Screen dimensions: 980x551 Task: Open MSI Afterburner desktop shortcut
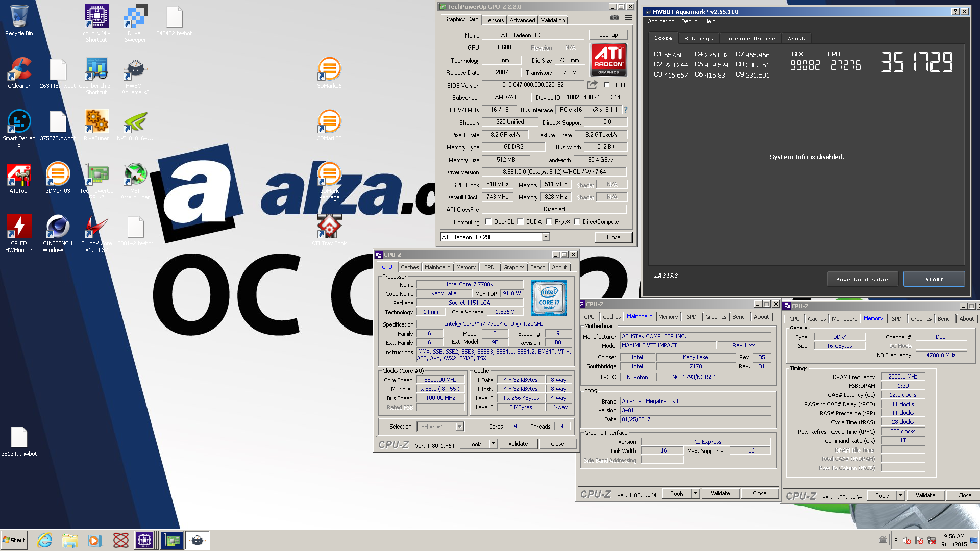click(x=135, y=181)
